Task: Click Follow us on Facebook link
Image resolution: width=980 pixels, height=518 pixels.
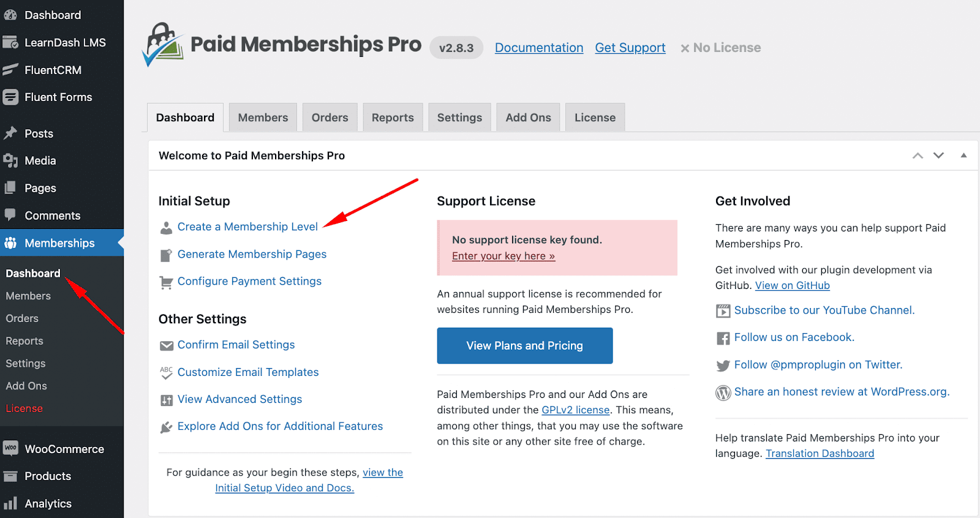Action: pos(794,337)
